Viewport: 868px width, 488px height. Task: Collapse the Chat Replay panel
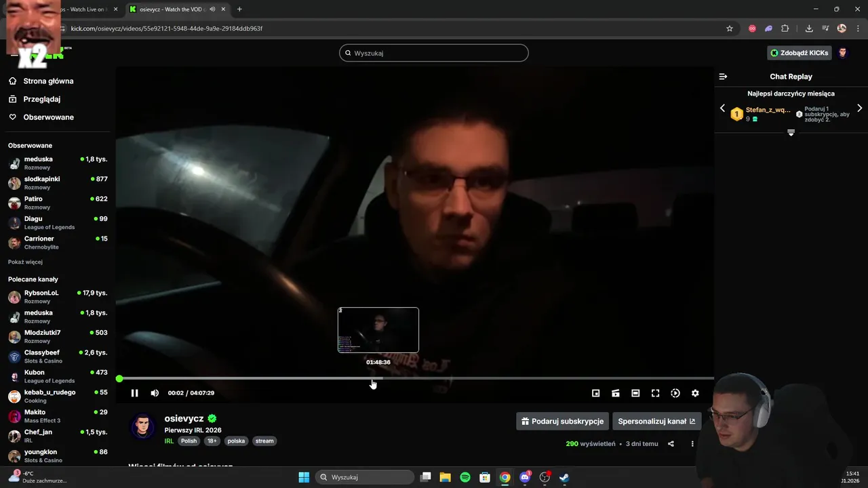[723, 77]
